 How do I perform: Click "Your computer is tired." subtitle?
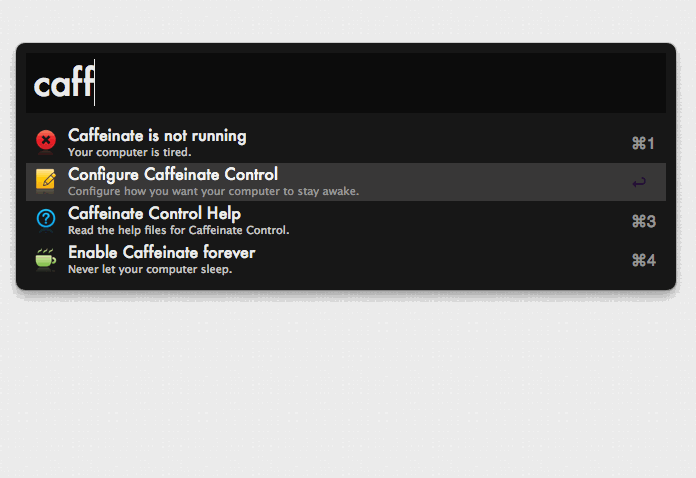click(129, 153)
